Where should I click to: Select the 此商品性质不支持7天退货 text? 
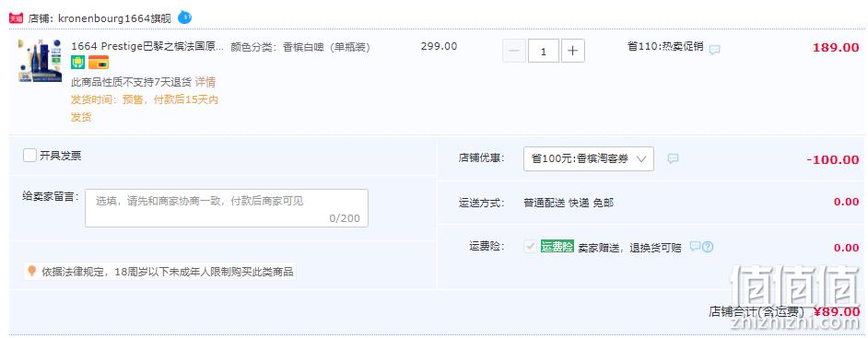(131, 82)
